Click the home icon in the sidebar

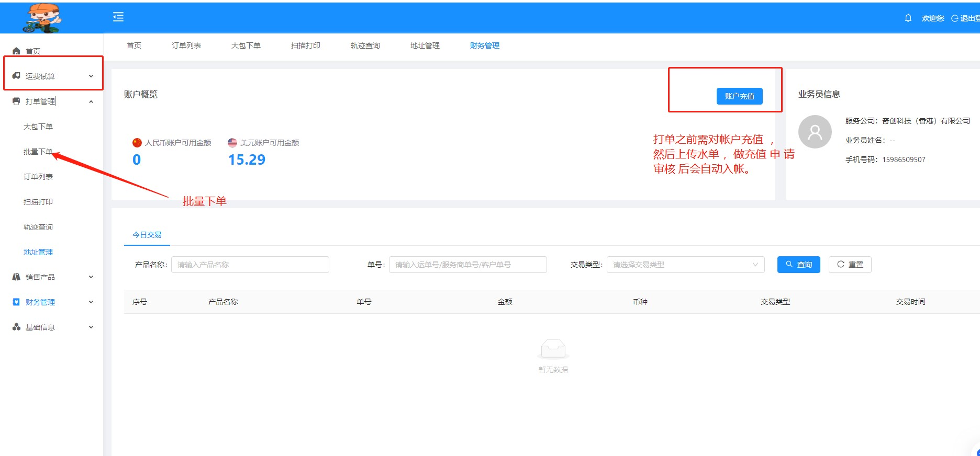(x=16, y=51)
